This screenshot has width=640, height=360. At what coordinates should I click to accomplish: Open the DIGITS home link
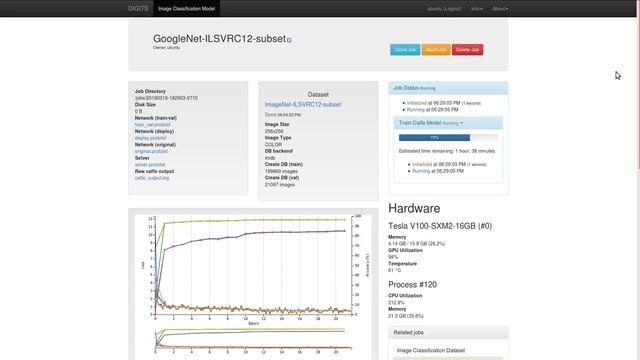(x=138, y=9)
